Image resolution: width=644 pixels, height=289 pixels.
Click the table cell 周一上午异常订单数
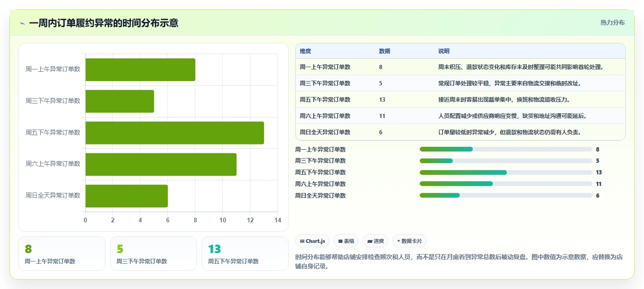[x=325, y=67]
